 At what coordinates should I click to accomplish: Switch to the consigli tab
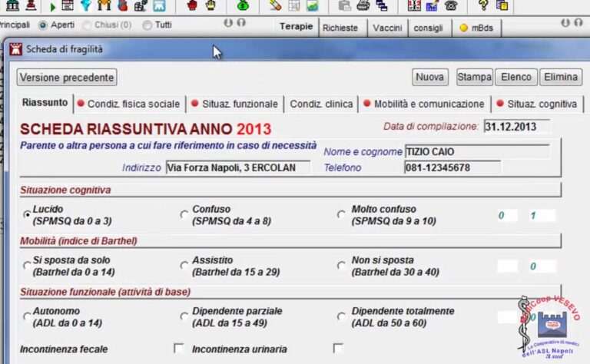point(428,28)
